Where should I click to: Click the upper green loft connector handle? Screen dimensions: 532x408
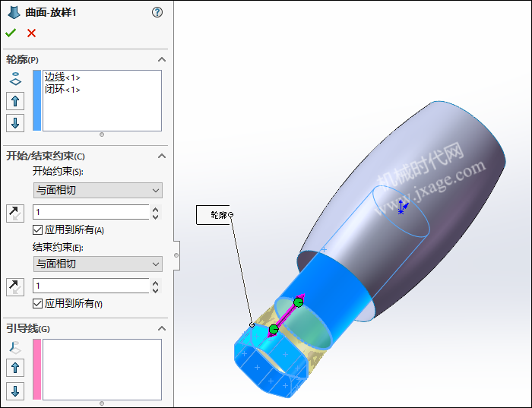[x=298, y=302]
